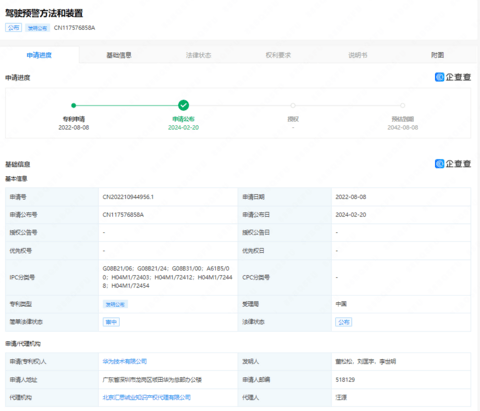Open the 北京汇思诚业知识产权代理有限公司 agency link
This screenshot has height=411, width=480.
point(147,397)
